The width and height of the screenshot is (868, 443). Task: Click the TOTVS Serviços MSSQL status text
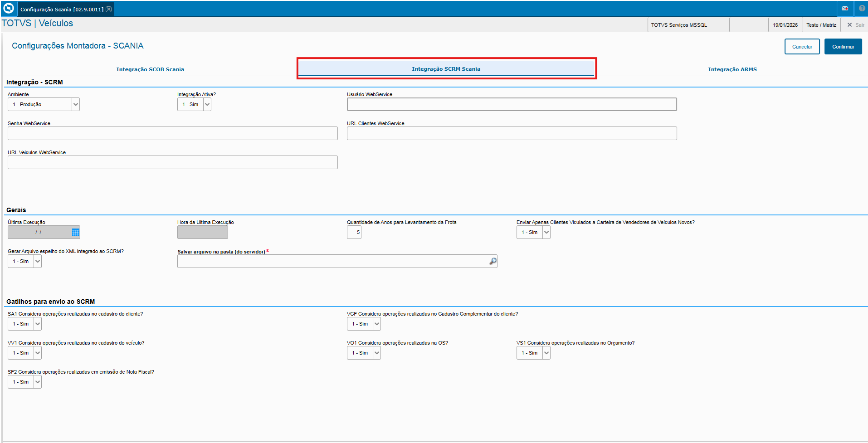click(x=679, y=25)
